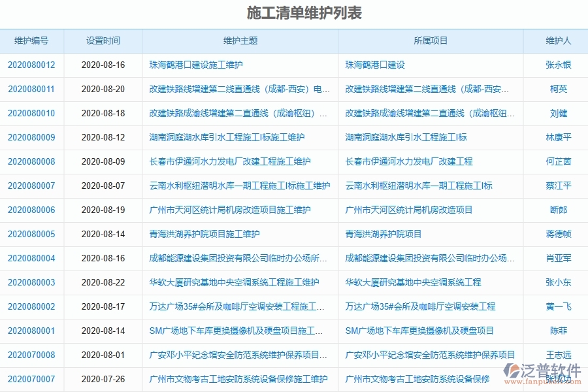
Task: Open record 2020080005
Action: click(30, 234)
